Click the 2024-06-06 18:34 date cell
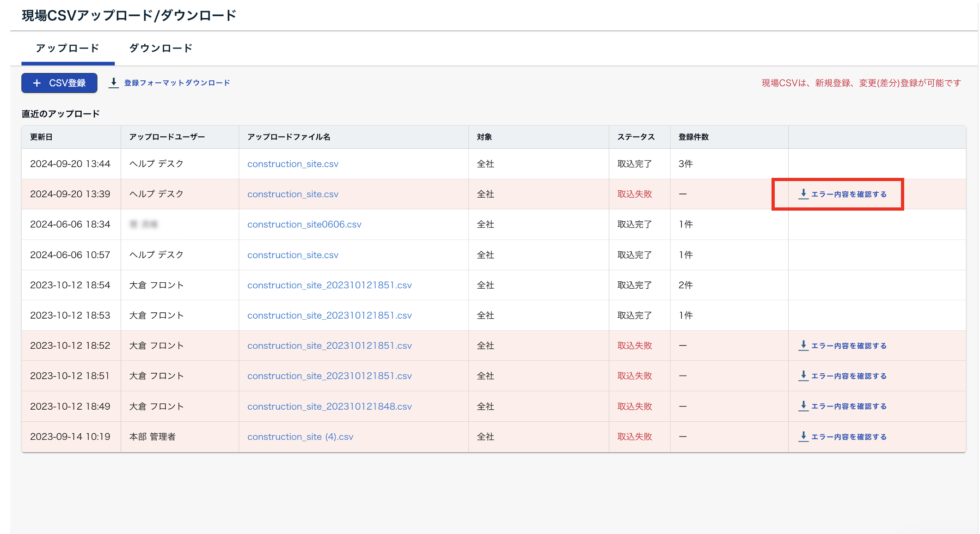Screen dimensions: 980x534 tap(70, 225)
